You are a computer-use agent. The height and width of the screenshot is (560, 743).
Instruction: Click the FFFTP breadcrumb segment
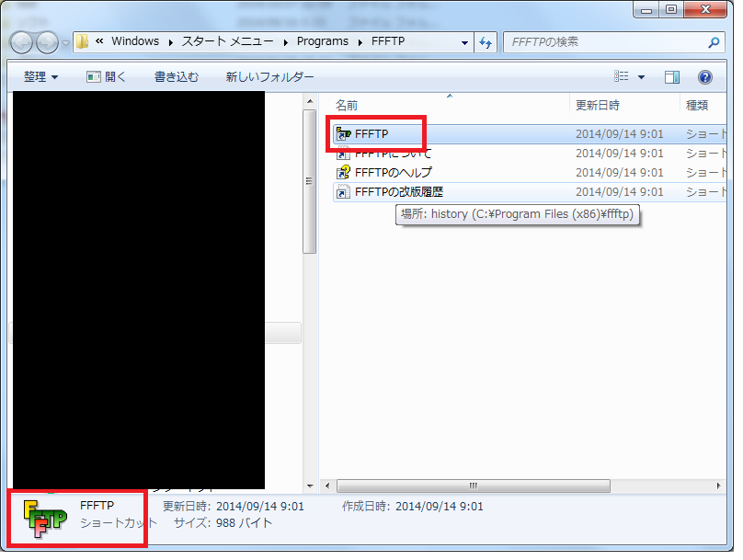[x=388, y=41]
